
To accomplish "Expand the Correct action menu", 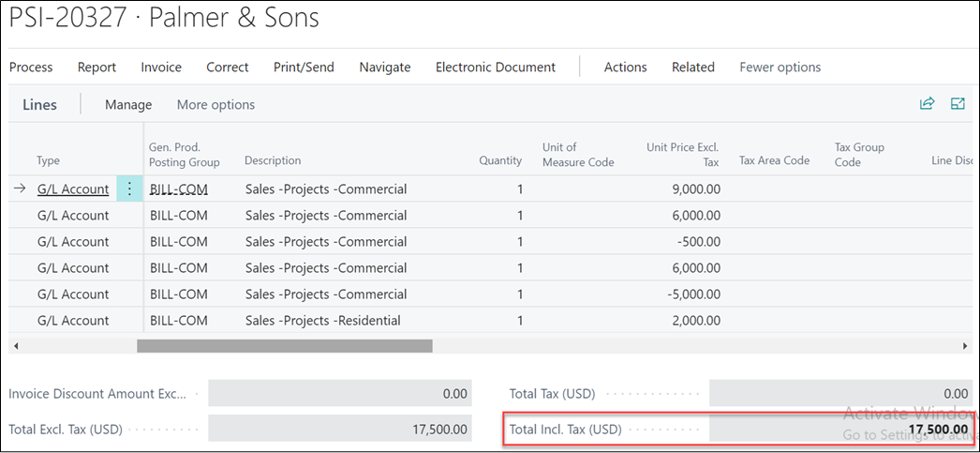I will 228,67.
